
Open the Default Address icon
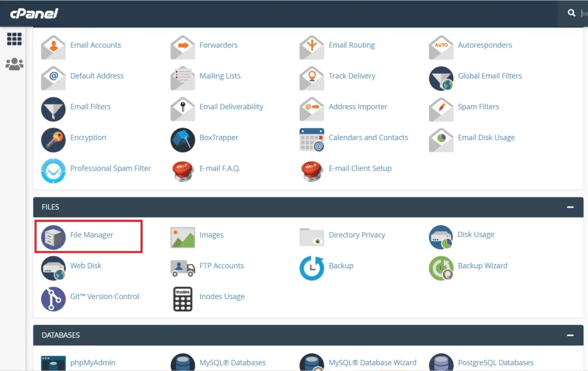(x=53, y=78)
